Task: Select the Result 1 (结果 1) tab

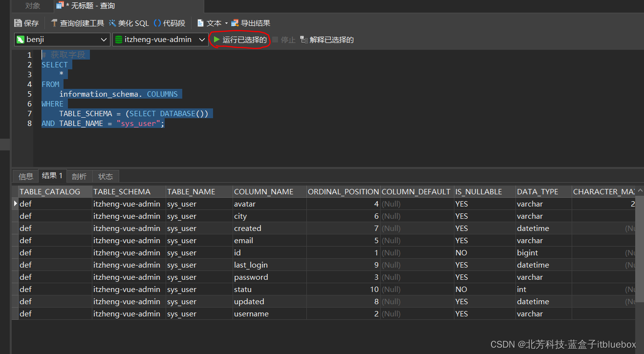Action: tap(52, 176)
